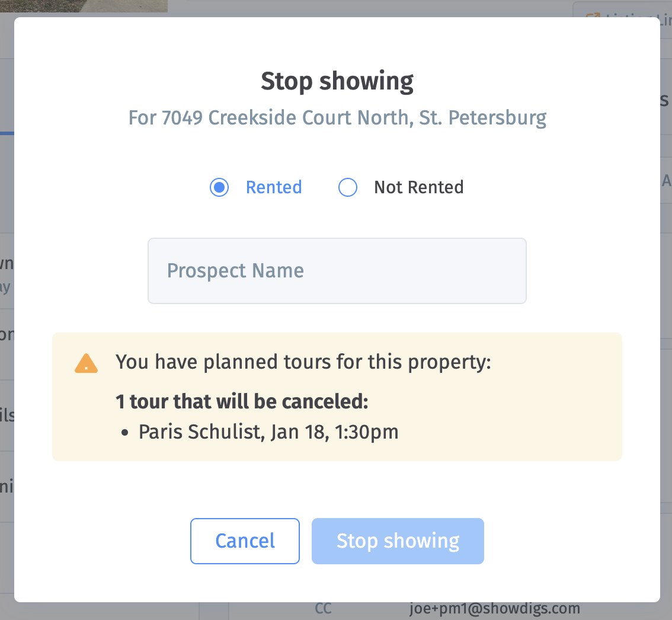Image resolution: width=672 pixels, height=620 pixels.
Task: Click the "Rented" option label text
Action: pyautogui.click(x=274, y=187)
